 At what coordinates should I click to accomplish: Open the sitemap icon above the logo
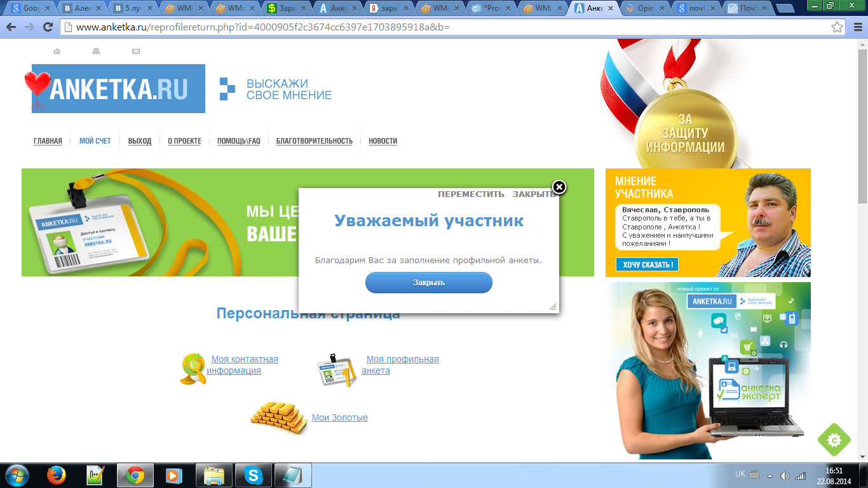click(x=97, y=51)
